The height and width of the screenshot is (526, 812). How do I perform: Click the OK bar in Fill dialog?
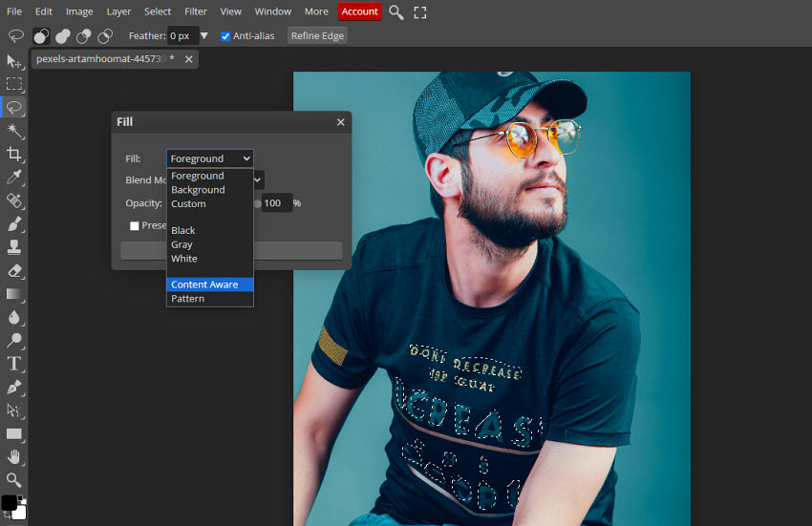[231, 250]
